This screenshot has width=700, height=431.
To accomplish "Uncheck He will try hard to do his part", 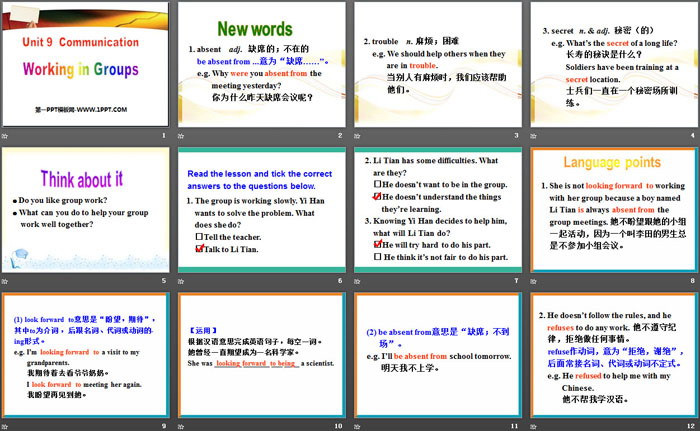I will tap(375, 243).
